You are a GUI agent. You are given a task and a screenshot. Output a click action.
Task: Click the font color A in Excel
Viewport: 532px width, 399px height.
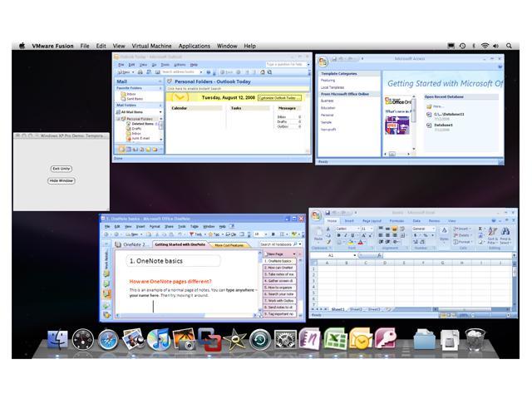click(360, 242)
